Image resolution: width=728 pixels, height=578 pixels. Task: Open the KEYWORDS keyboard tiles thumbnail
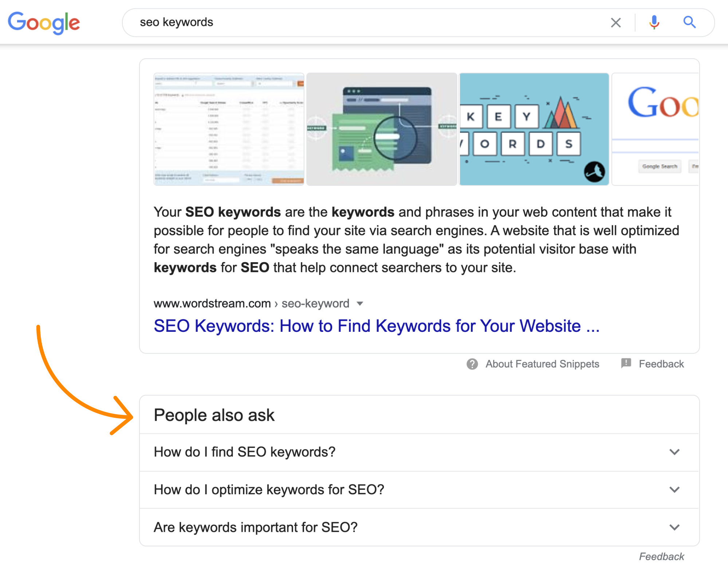point(534,129)
